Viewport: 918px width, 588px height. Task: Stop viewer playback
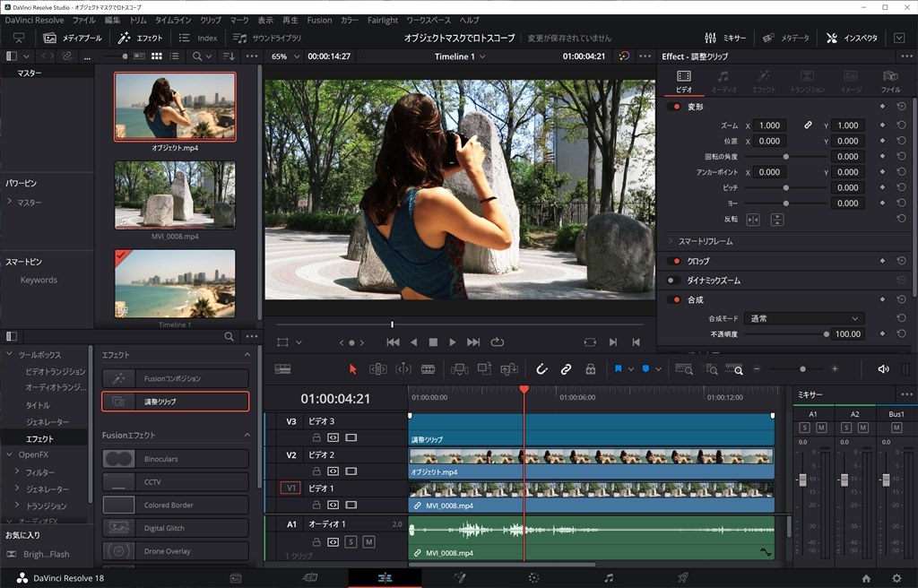[433, 342]
